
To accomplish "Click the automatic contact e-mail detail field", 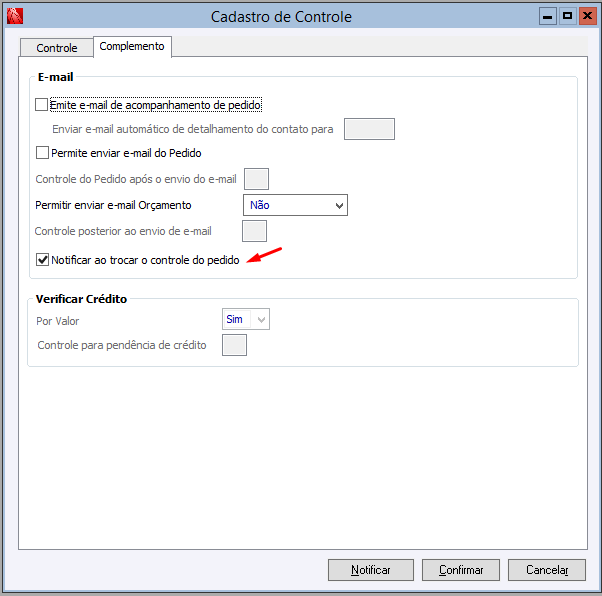I will click(x=369, y=129).
